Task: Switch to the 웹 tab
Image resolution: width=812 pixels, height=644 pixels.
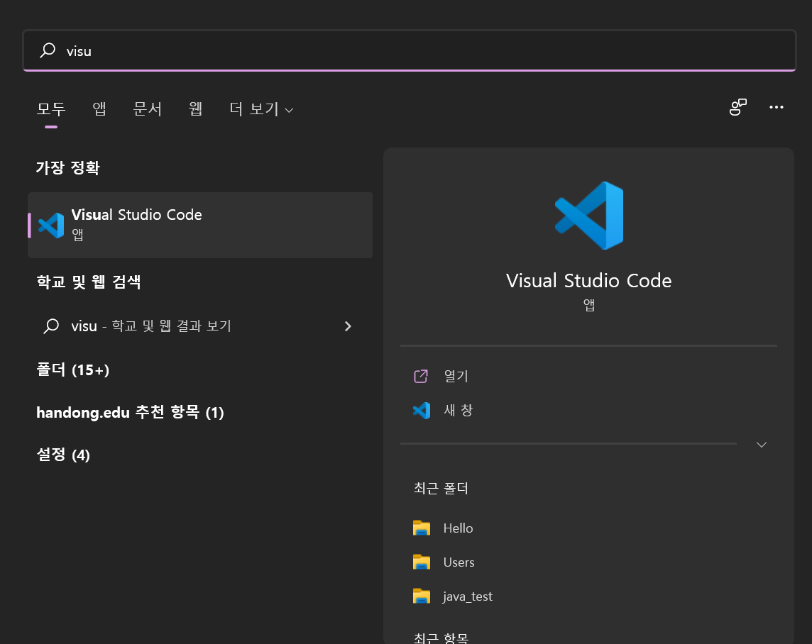Action: pyautogui.click(x=195, y=109)
